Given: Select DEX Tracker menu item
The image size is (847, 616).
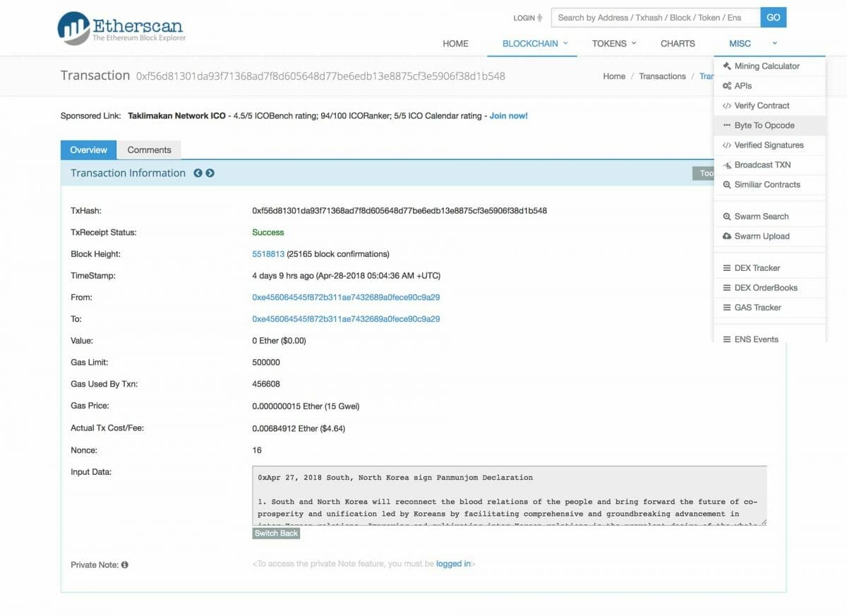Looking at the screenshot, I should point(757,268).
